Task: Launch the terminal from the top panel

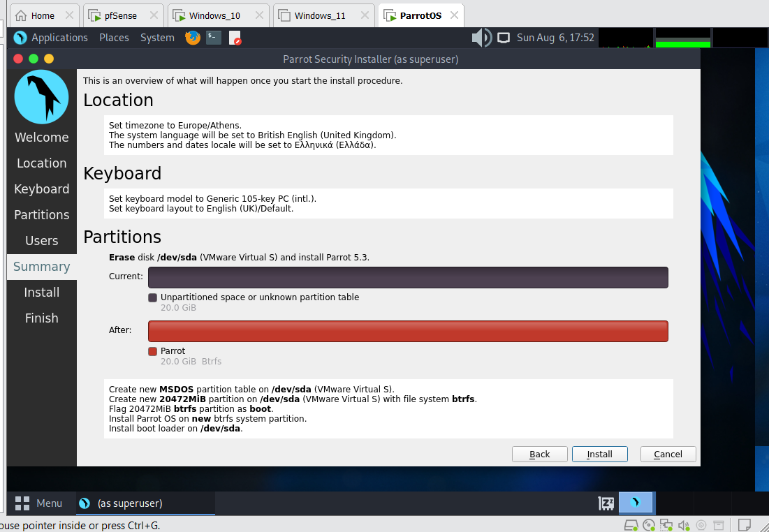Action: click(x=214, y=38)
